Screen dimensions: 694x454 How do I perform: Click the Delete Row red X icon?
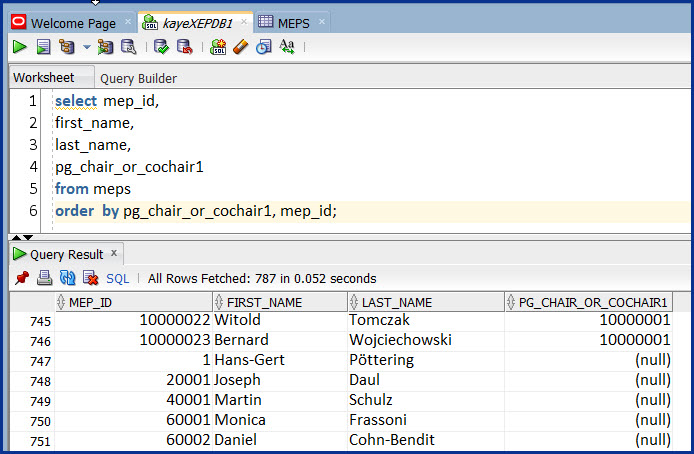91,278
